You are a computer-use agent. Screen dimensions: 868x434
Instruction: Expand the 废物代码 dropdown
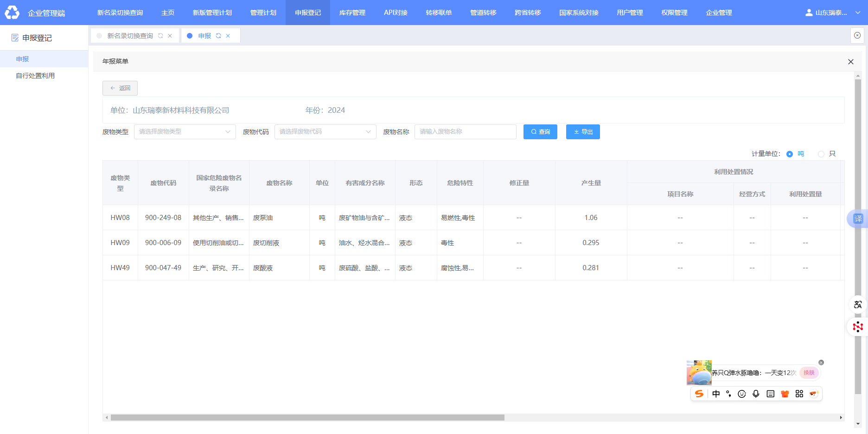click(x=325, y=132)
